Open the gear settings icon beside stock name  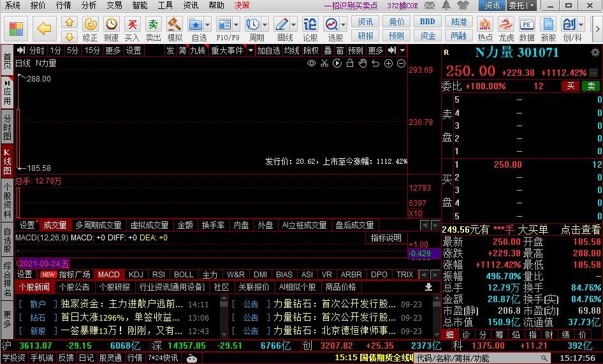tap(595, 53)
